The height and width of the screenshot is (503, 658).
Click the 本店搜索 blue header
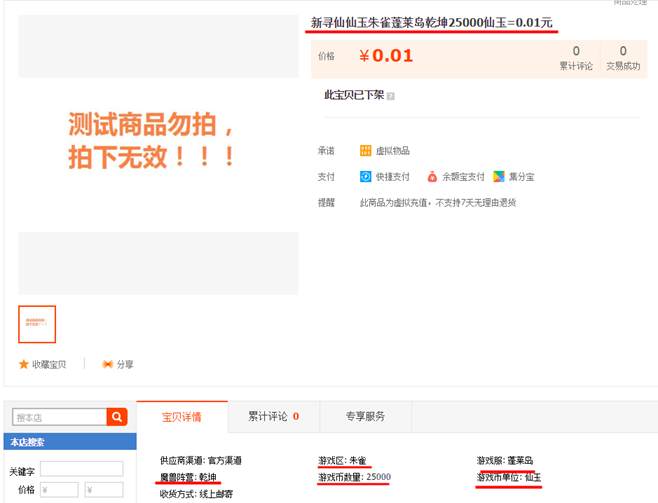70,442
